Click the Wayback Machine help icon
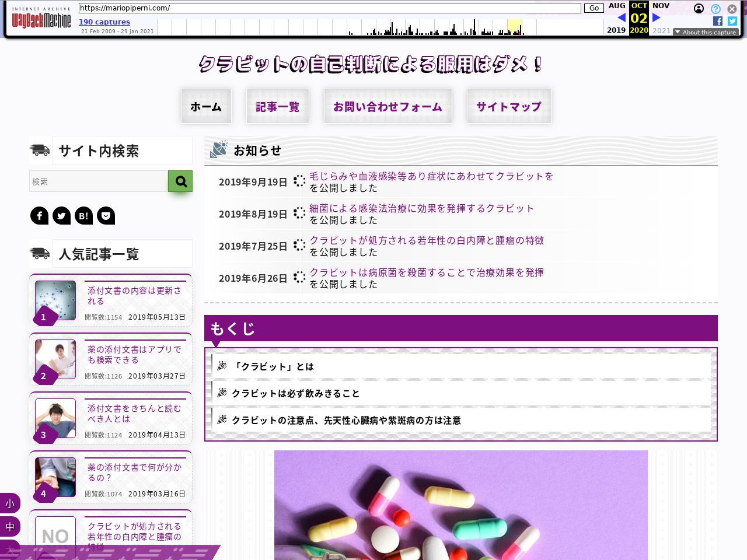The width and height of the screenshot is (747, 560). pos(715,9)
